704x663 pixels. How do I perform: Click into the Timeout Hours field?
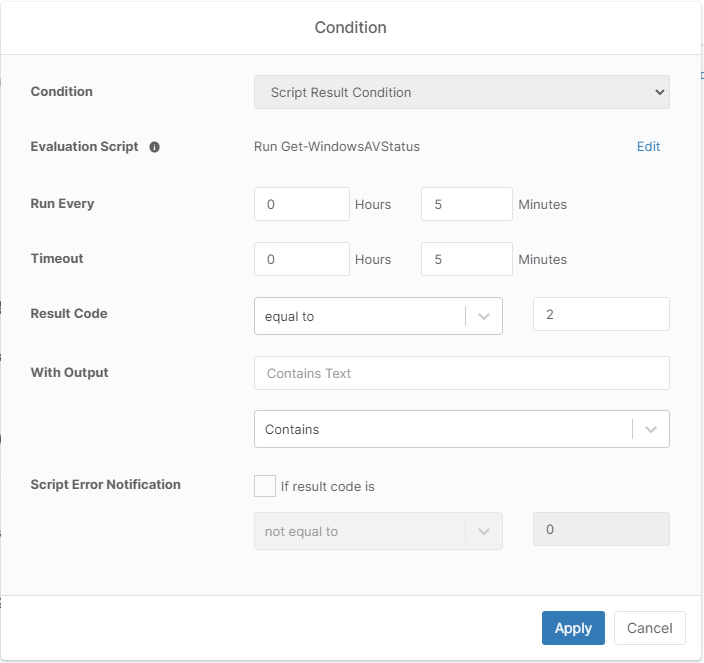tap(301, 259)
